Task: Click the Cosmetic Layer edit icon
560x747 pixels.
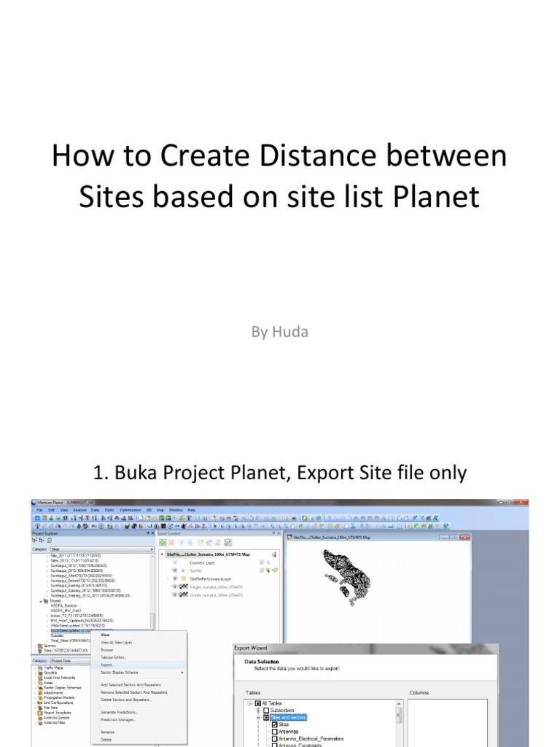Action: (x=262, y=562)
